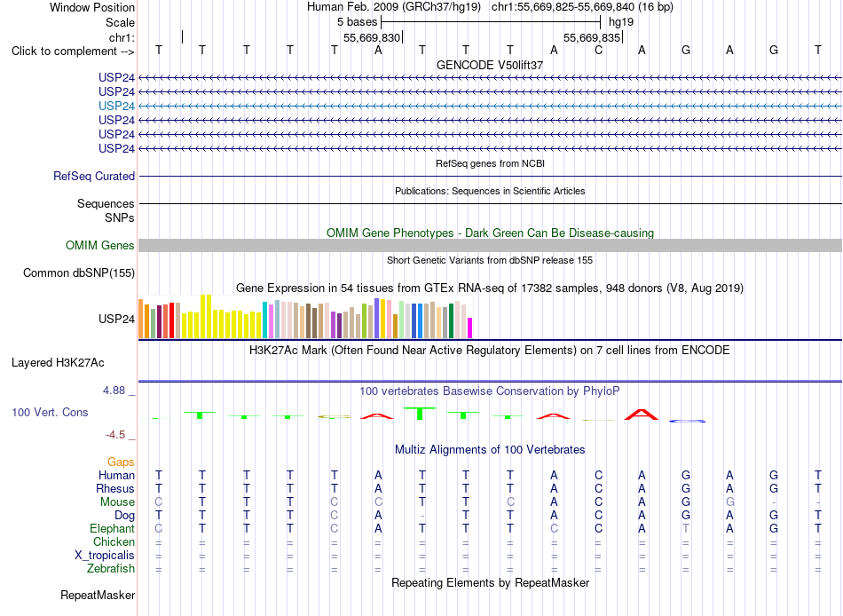Click the dark green bar in GTEx chart
This screenshot has width=843, height=616.
pos(451,321)
